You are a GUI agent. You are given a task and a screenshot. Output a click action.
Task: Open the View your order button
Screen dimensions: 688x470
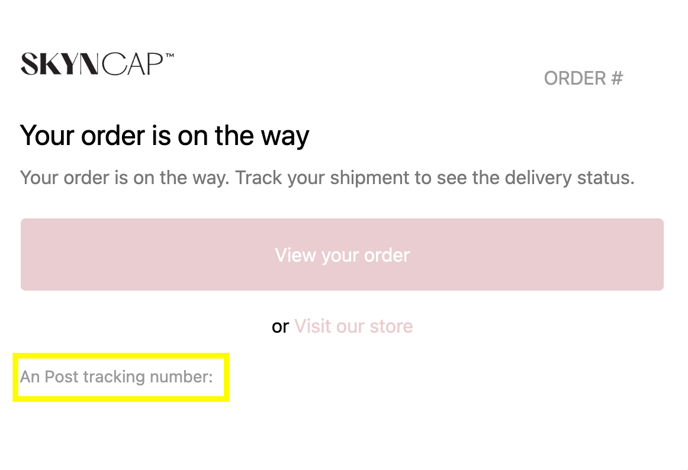point(342,255)
